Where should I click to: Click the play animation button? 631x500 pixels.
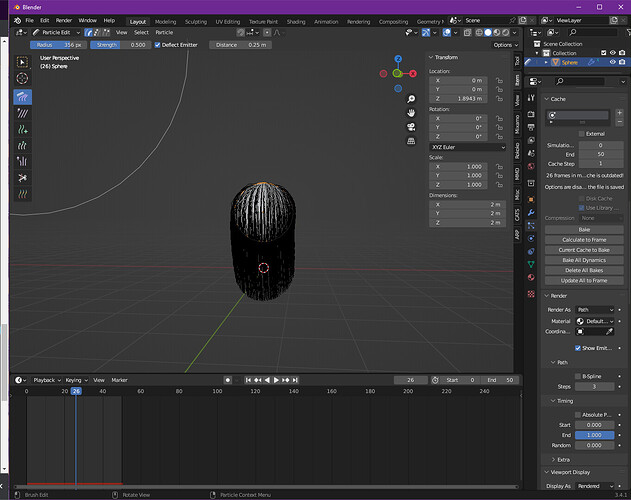click(x=276, y=380)
